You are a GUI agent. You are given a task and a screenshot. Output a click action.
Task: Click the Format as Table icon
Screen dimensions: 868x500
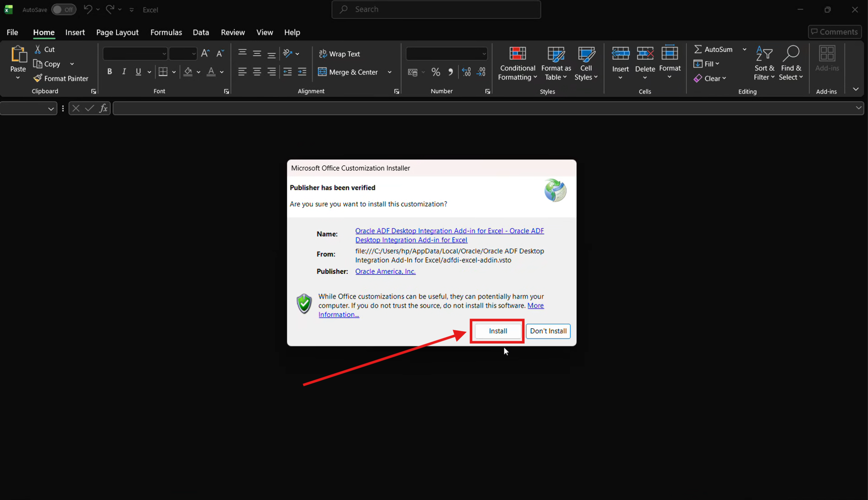pyautogui.click(x=556, y=54)
